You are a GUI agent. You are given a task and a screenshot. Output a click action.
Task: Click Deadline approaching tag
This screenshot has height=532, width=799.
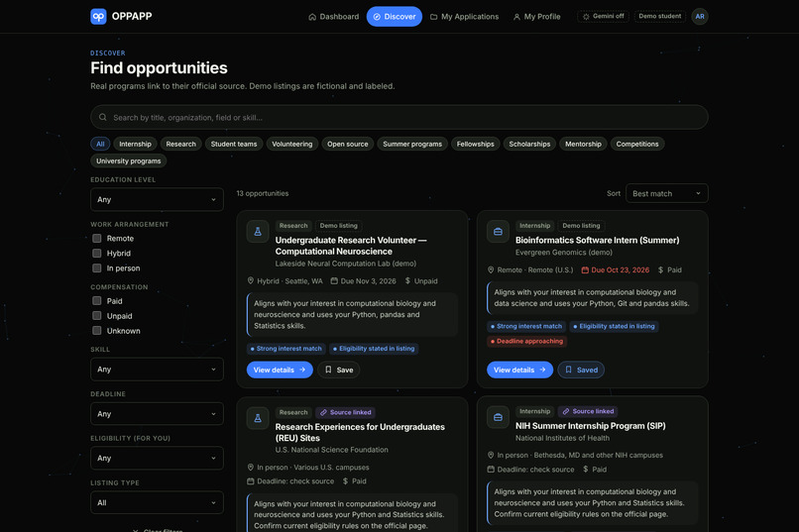point(527,341)
